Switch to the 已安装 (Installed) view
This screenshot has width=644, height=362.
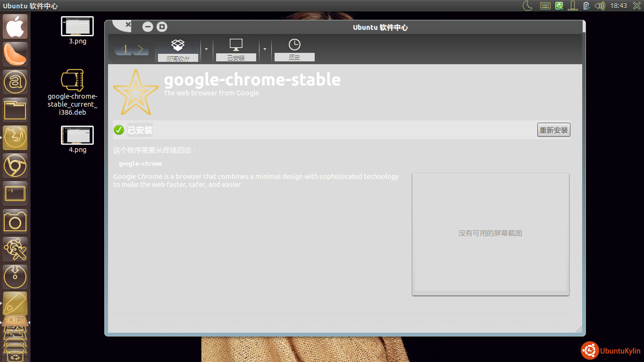pos(236,51)
